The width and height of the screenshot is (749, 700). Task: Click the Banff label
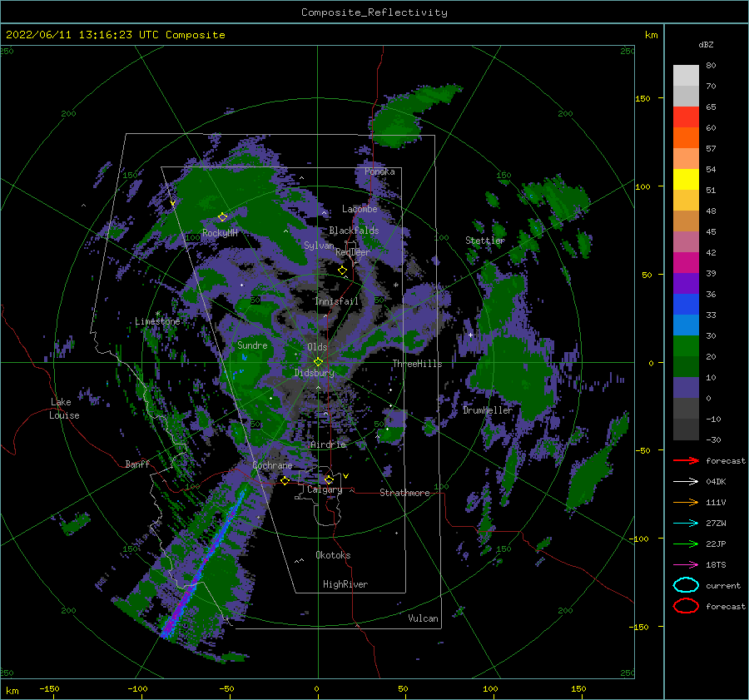137,464
